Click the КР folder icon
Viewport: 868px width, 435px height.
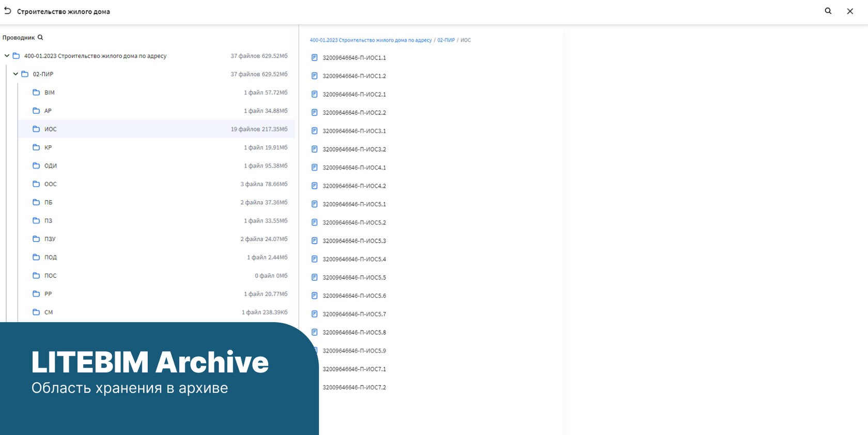[36, 147]
